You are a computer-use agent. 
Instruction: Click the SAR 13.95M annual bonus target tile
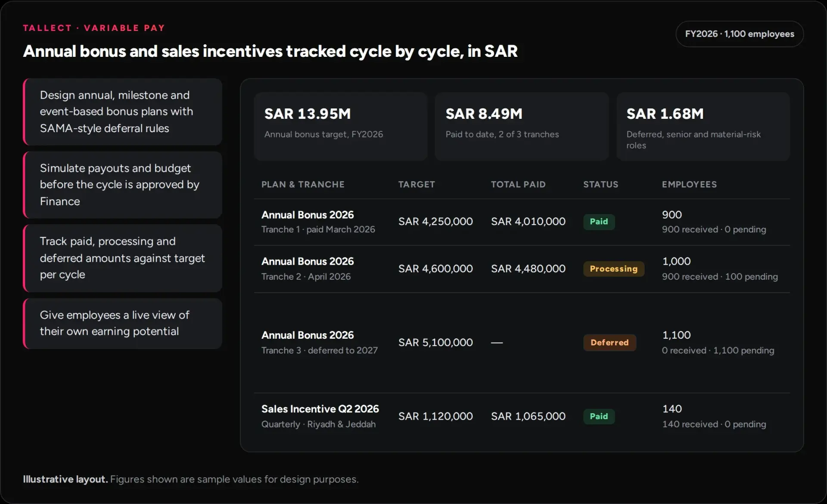(340, 126)
